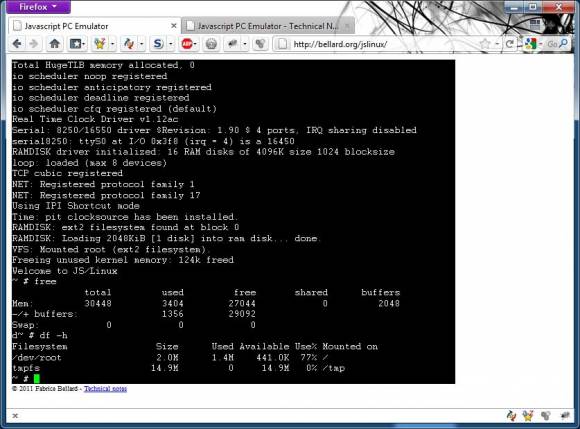Click 'Using IPI Shortcut mode' line
Screen dimensions: 580x429
point(76,206)
